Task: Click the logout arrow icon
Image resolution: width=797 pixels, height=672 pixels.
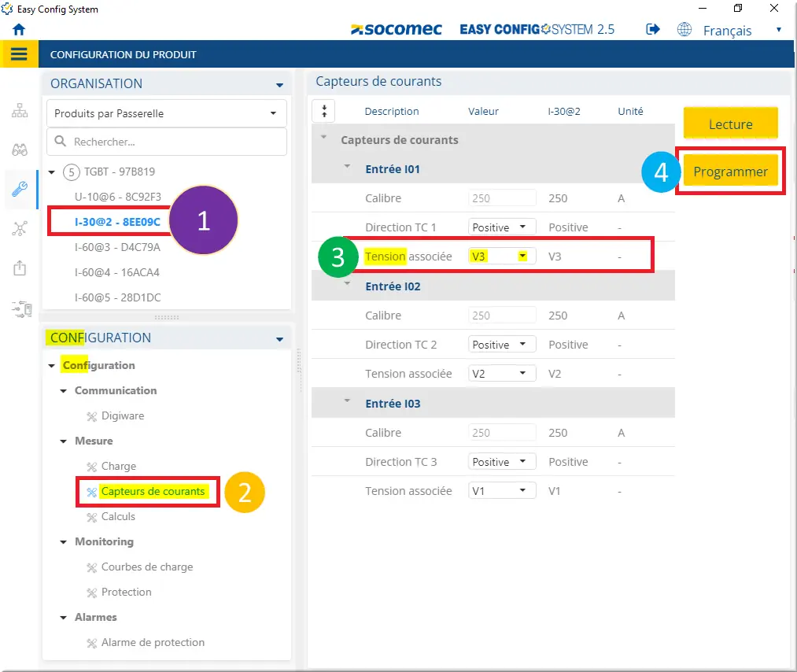Action: [x=653, y=29]
